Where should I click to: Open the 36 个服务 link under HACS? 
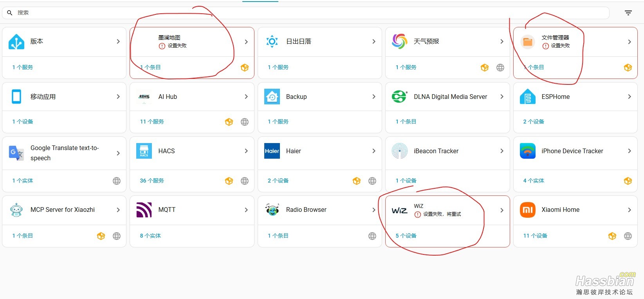tap(152, 181)
